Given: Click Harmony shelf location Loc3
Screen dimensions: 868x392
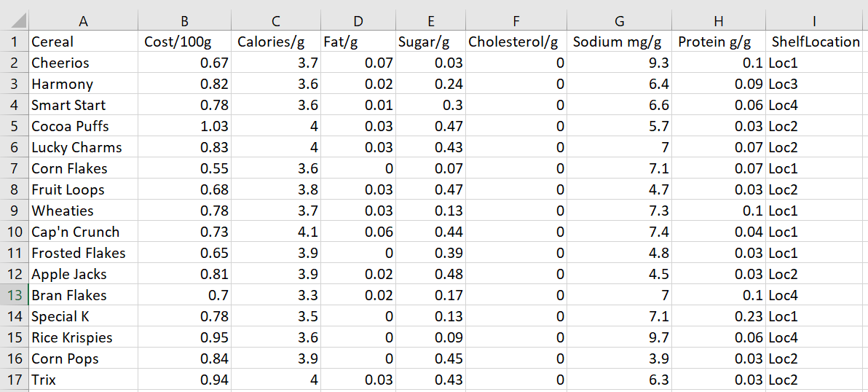Looking at the screenshot, I should (815, 84).
